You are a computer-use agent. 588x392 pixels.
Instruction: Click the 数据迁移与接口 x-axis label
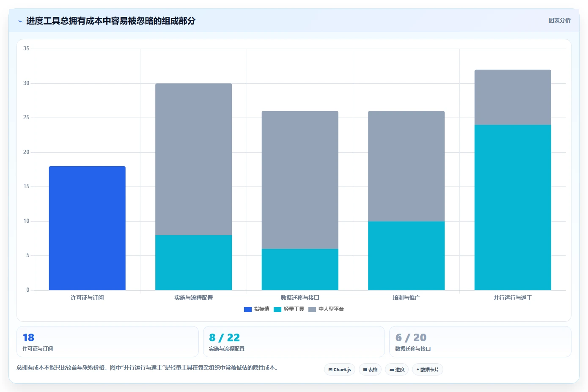point(300,298)
